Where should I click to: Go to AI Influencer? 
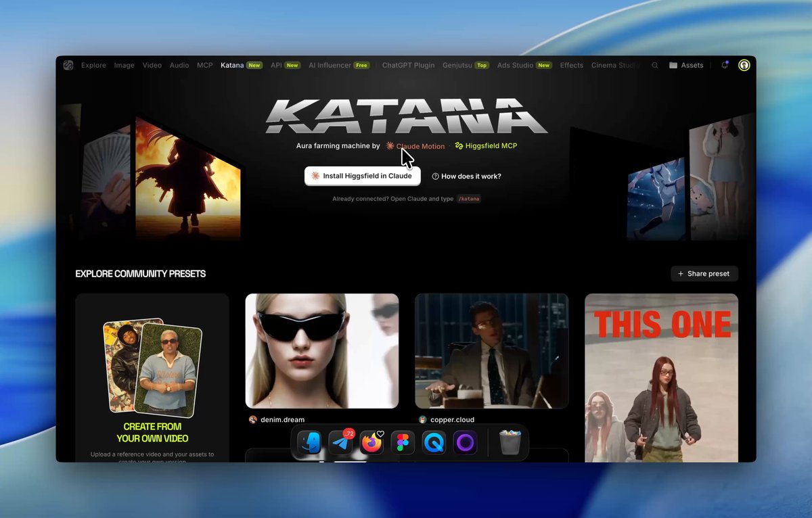click(x=339, y=66)
